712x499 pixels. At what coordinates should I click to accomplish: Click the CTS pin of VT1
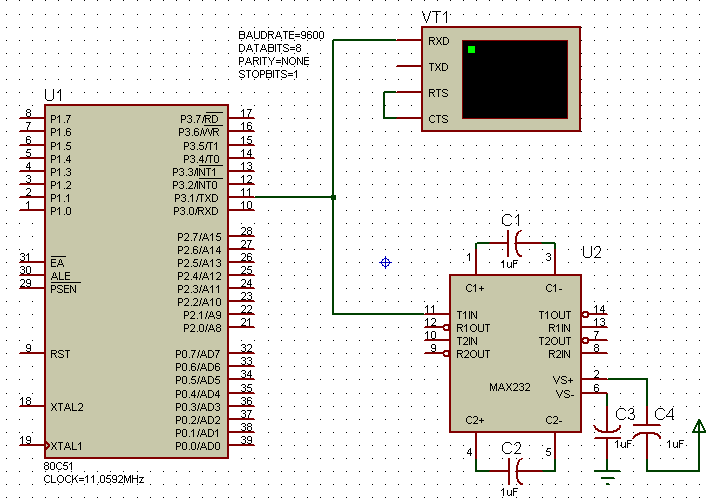point(409,118)
